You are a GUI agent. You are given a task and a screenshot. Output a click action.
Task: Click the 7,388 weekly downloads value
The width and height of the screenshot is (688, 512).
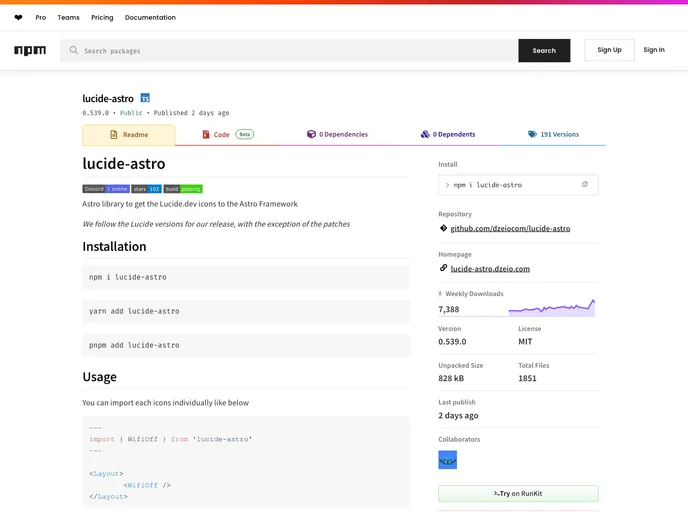(448, 309)
